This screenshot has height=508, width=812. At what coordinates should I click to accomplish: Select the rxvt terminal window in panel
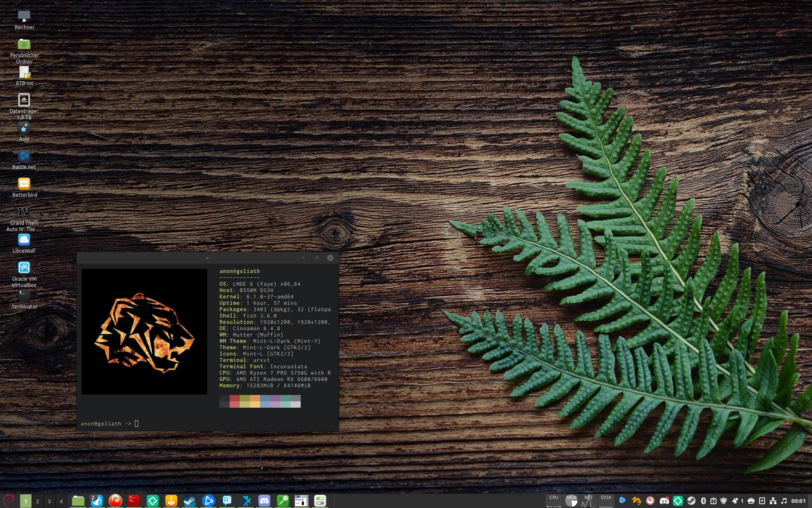click(x=302, y=501)
